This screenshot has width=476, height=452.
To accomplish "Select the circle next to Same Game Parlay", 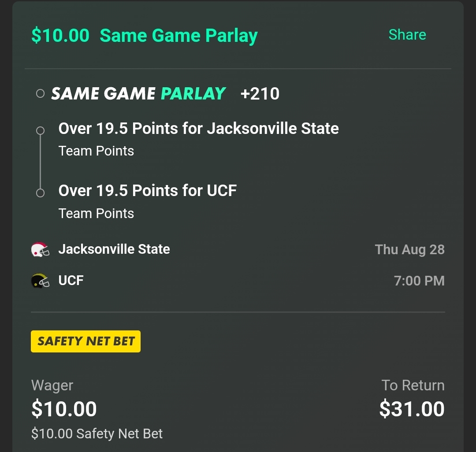I will pyautogui.click(x=41, y=93).
